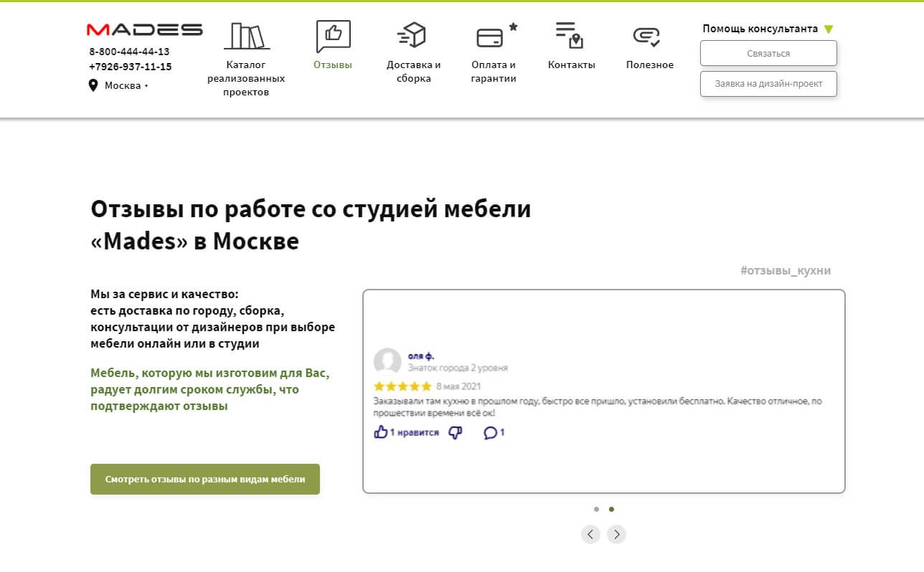Open Каталог реализованных проектов menu item

(246, 78)
